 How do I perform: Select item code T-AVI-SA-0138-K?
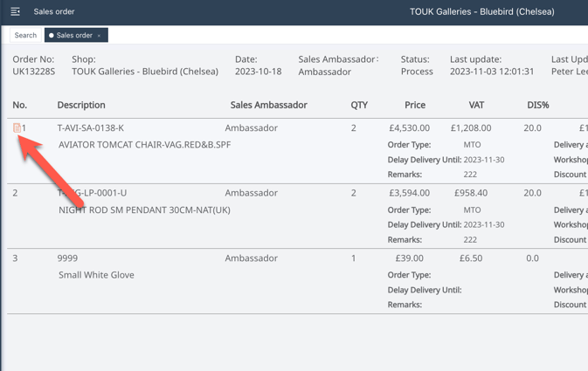click(91, 127)
